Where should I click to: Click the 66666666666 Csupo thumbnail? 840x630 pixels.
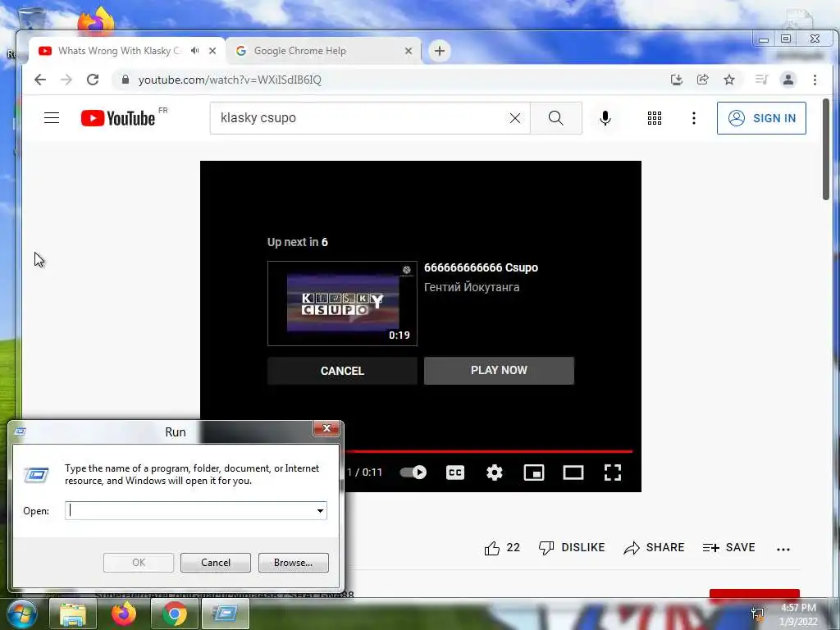click(342, 304)
